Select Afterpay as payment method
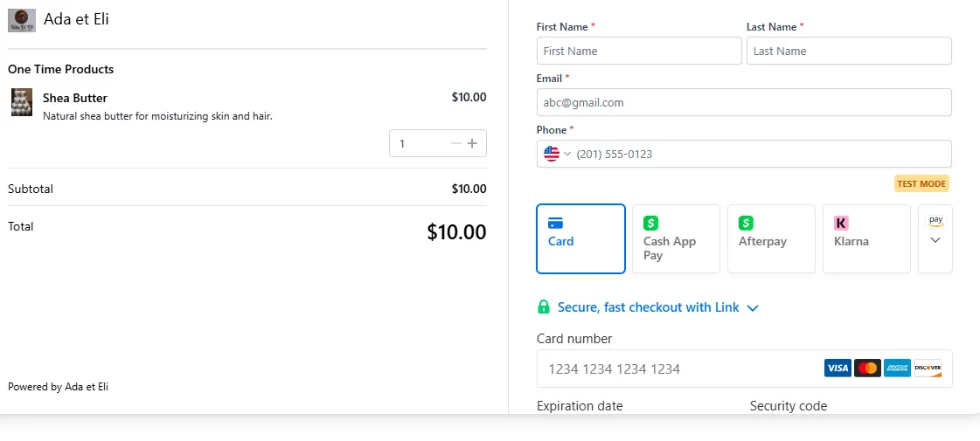 (771, 238)
